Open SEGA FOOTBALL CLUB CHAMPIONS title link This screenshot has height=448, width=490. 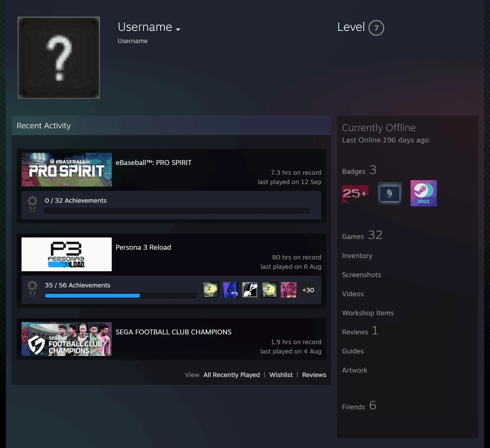174,332
